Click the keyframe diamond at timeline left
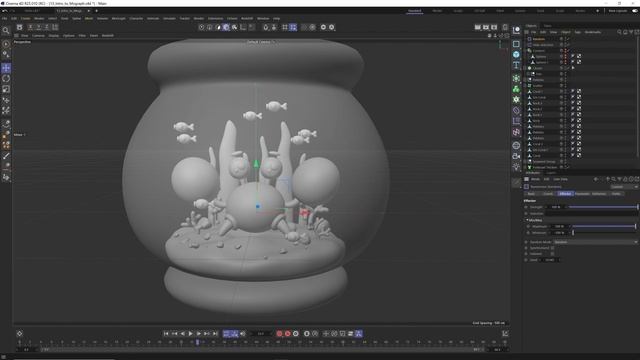Image resolution: width=640 pixels, height=360 pixels. (20, 333)
